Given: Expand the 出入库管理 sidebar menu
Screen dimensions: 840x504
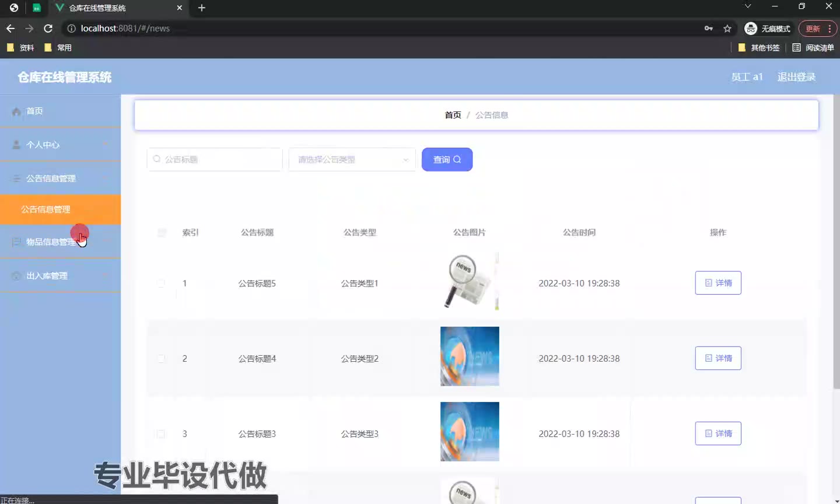Looking at the screenshot, I should coord(60,276).
